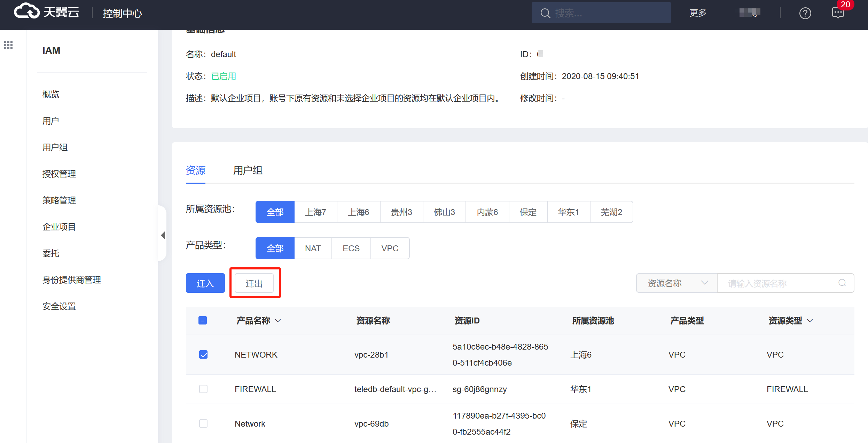Select the vpc-69db row checkbox

(203, 423)
